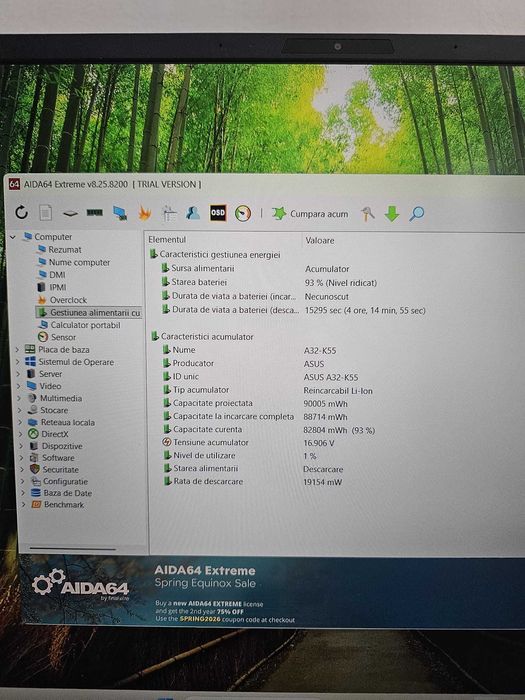Open the AIDA64 Spring Equinox Sale banner
Screen dimensions: 525x700
tap(272, 591)
